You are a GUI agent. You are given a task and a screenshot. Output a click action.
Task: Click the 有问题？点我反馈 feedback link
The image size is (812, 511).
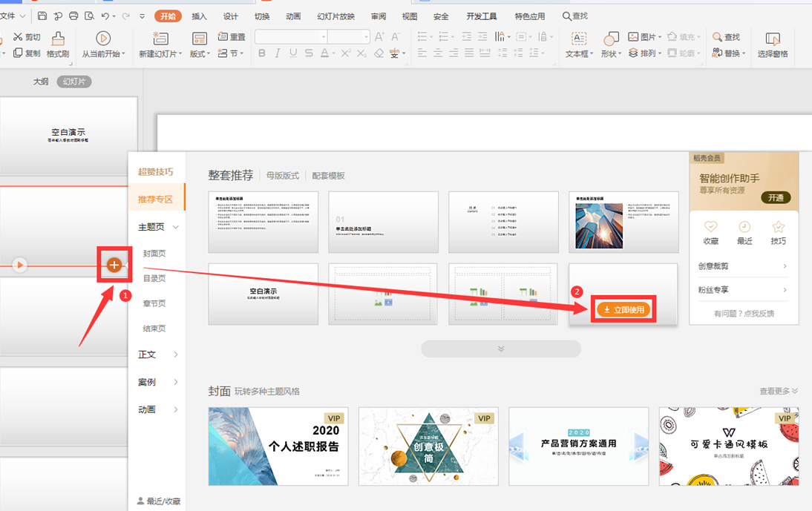click(744, 313)
